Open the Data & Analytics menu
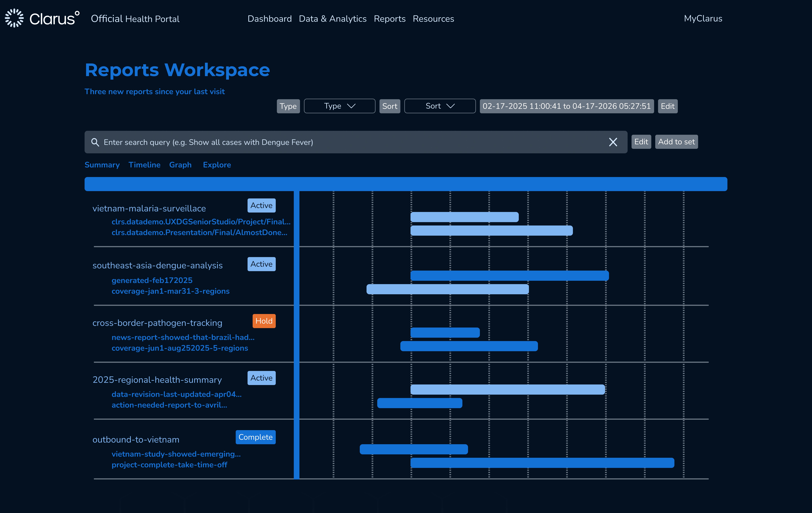Viewport: 812px width, 513px height. (x=333, y=19)
